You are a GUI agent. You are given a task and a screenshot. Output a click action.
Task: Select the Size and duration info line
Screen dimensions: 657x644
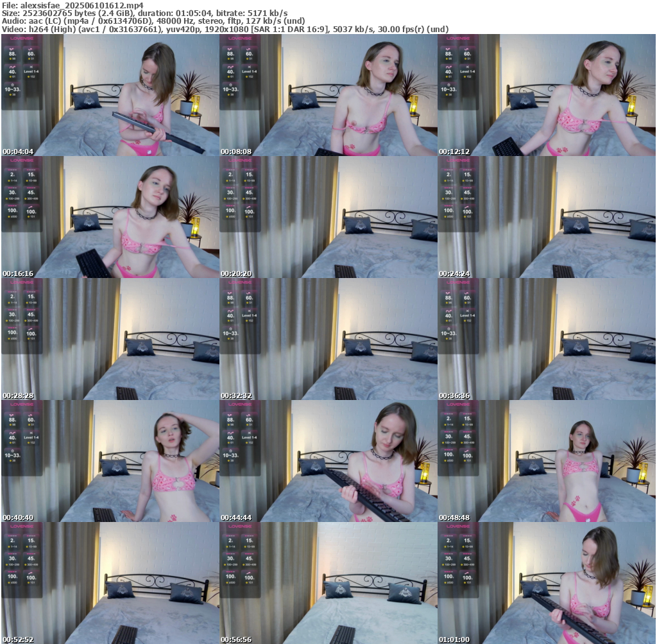144,13
